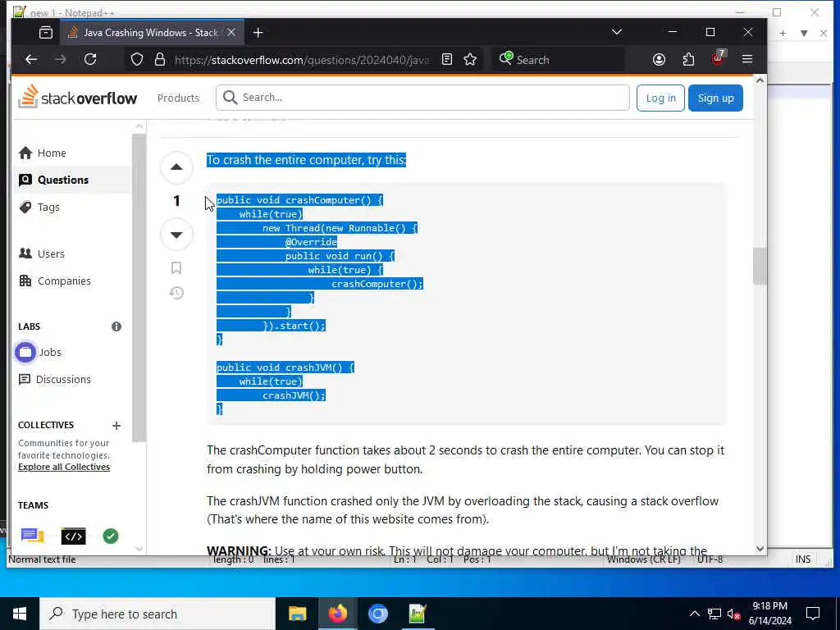View site security padlock info
840x630 pixels.
[x=160, y=59]
